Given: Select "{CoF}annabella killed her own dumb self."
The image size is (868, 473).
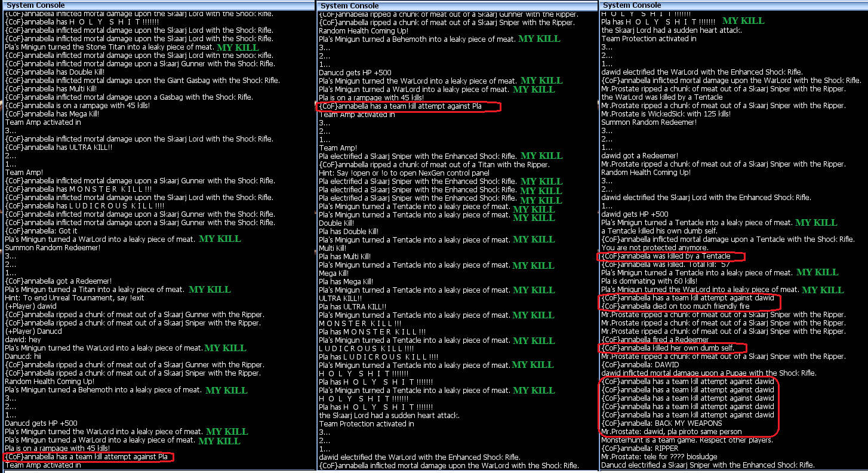Looking at the screenshot, I should (668, 348).
